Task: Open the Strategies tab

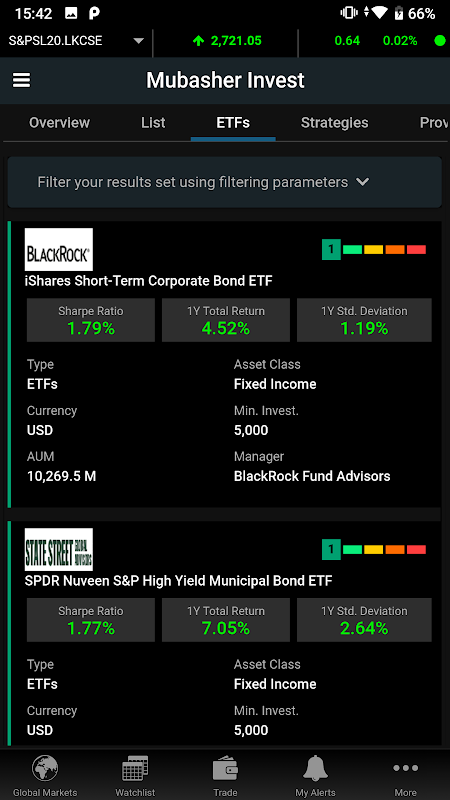Action: (x=334, y=122)
